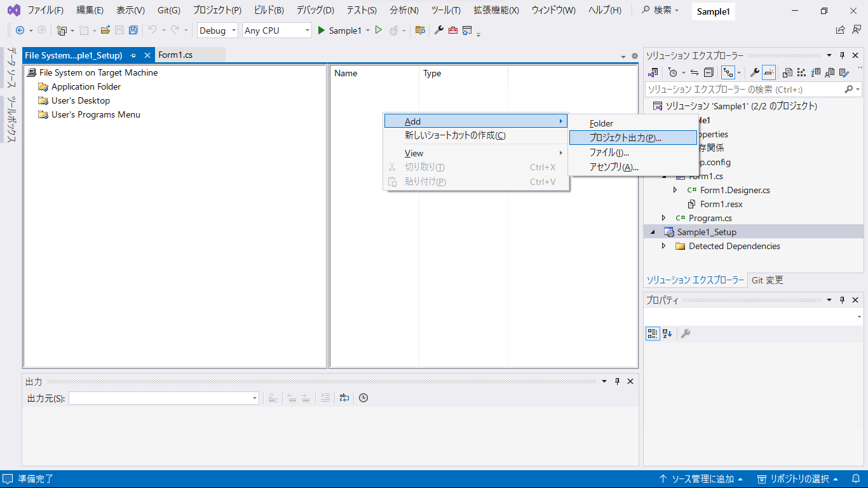Toggle Preview Selected Items in Solution Explorer

[769, 72]
